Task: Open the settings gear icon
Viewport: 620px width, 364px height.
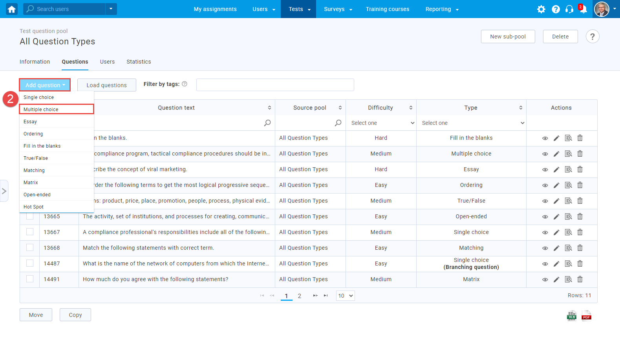Action: (541, 9)
